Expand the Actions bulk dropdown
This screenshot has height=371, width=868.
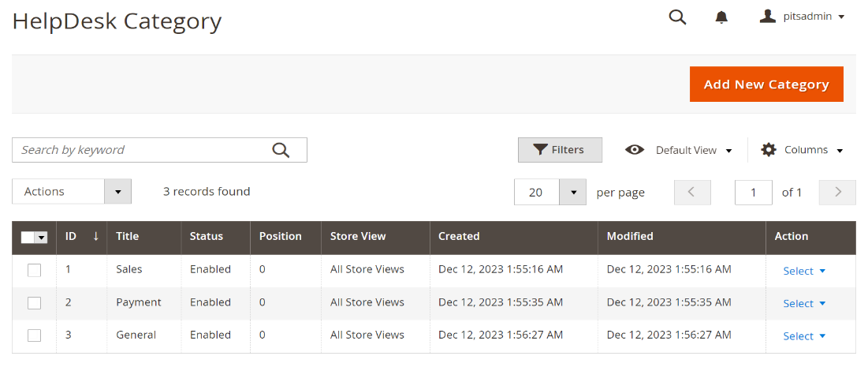(x=117, y=192)
